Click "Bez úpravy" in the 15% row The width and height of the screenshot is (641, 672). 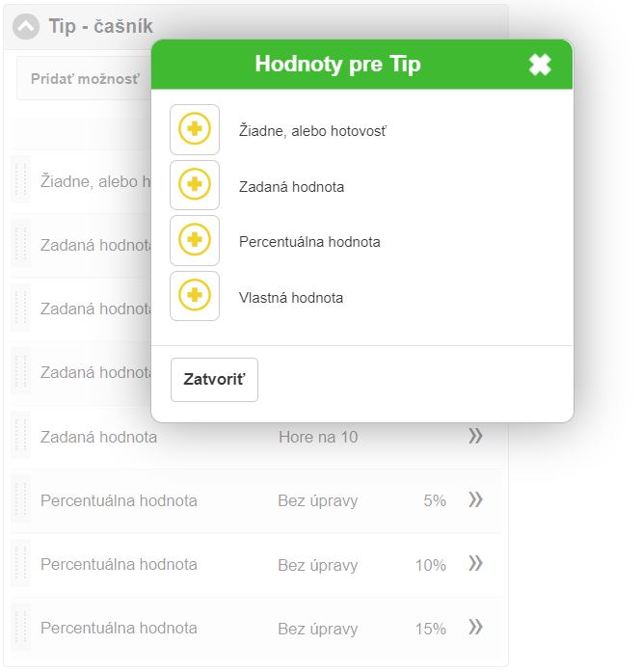coord(317,629)
